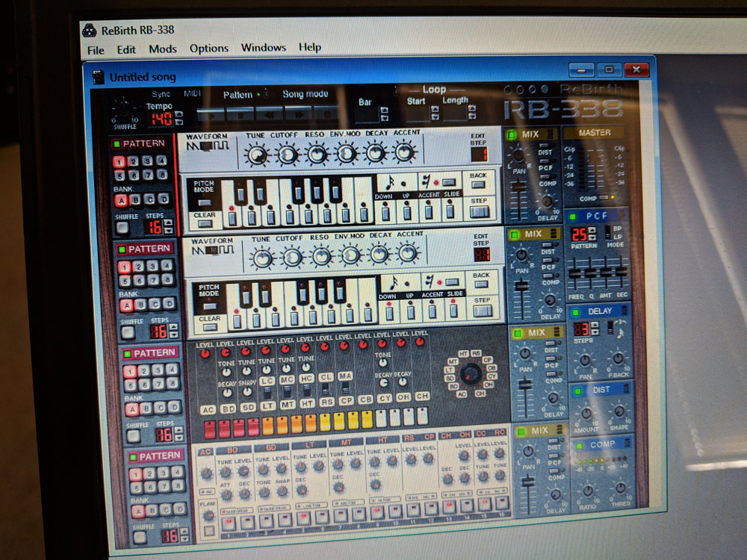Click the Env.Mod knob on the top synth
747x560 pixels.
tap(347, 154)
